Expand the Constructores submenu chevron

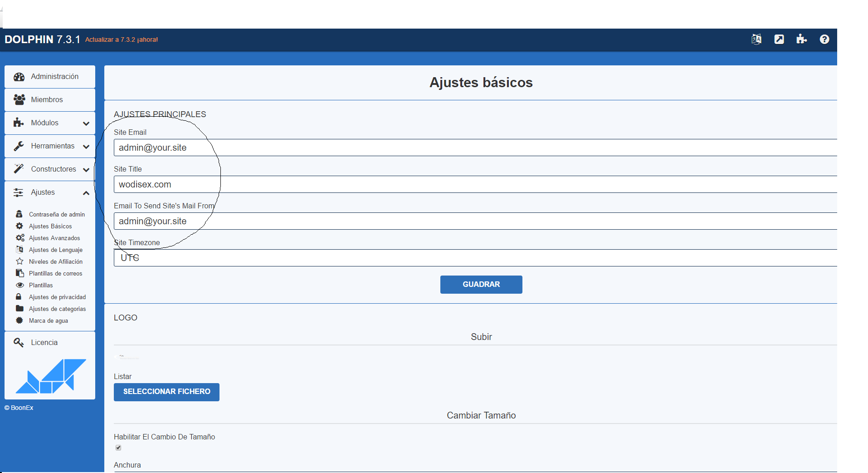tap(86, 170)
